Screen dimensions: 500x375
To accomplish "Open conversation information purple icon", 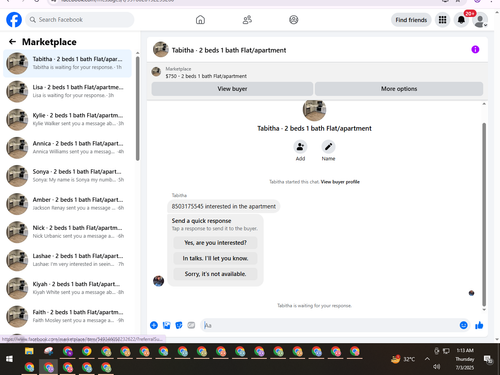I will pos(475,50).
